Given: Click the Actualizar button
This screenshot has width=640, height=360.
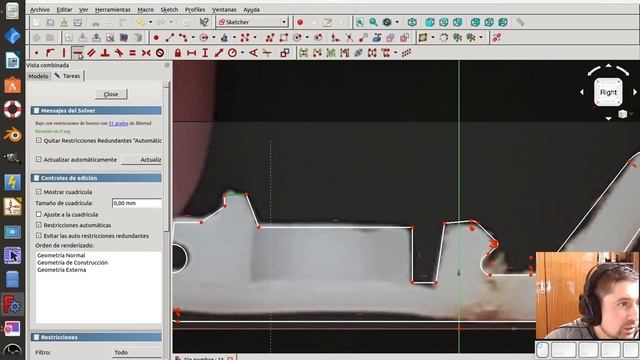Looking at the screenshot, I should pos(142,160).
